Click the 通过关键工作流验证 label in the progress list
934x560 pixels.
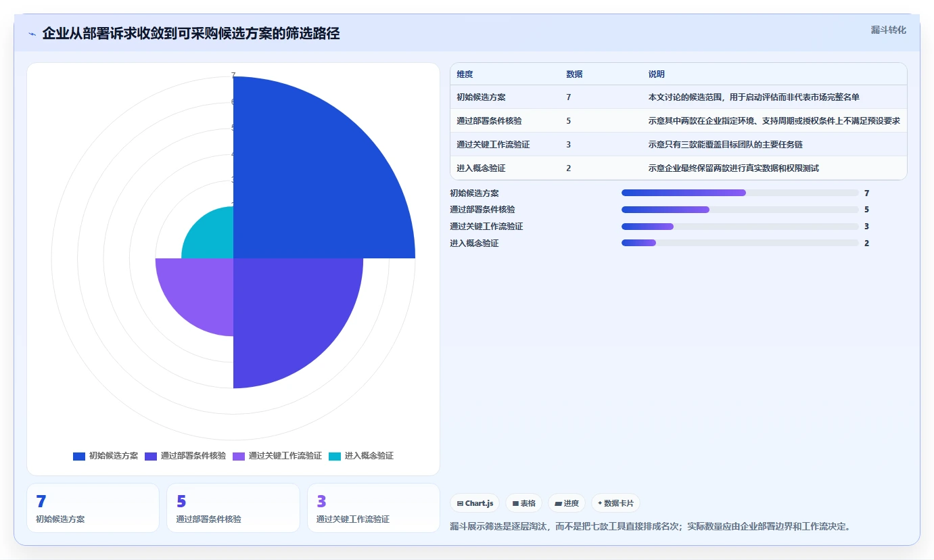click(x=486, y=227)
